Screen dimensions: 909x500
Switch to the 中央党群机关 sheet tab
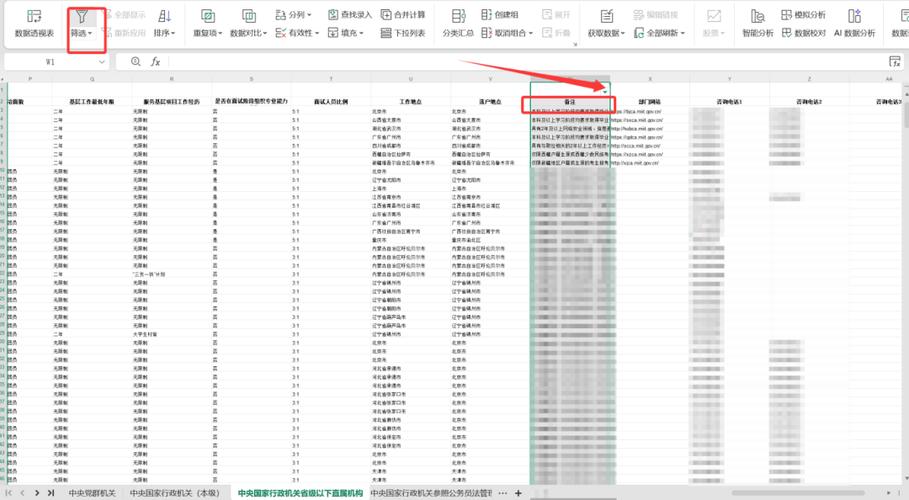click(x=92, y=493)
